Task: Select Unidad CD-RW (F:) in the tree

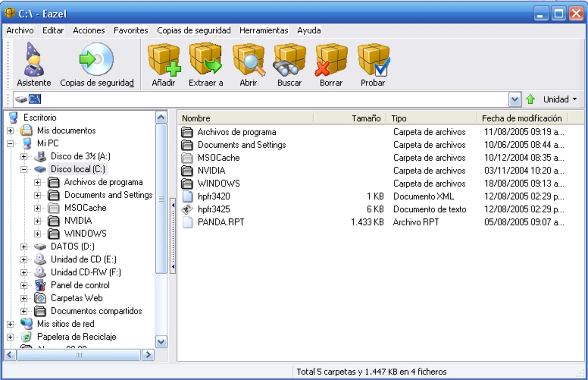Action: (x=86, y=272)
